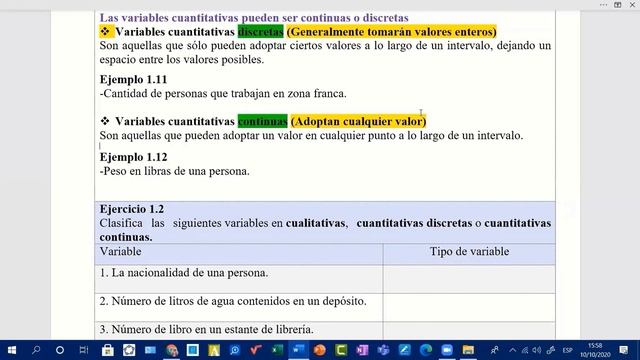Click row '2. Número de litros de agua contenidos'

[x=239, y=307]
